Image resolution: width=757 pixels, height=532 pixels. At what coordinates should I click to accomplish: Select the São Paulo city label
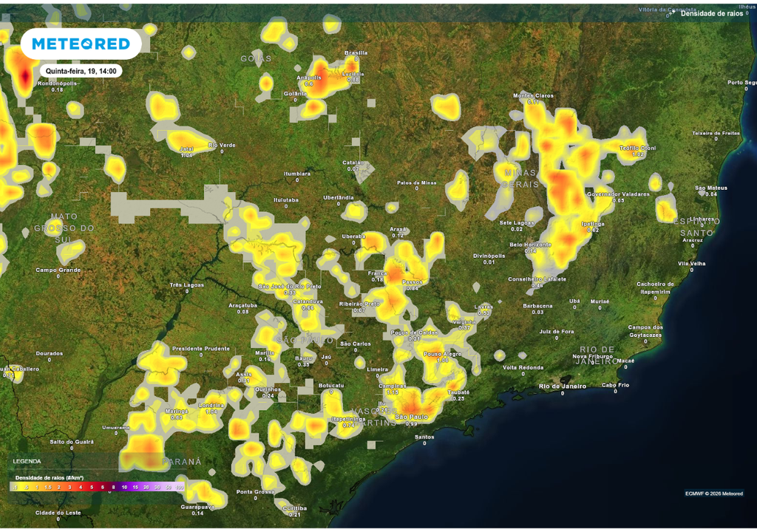(x=411, y=417)
